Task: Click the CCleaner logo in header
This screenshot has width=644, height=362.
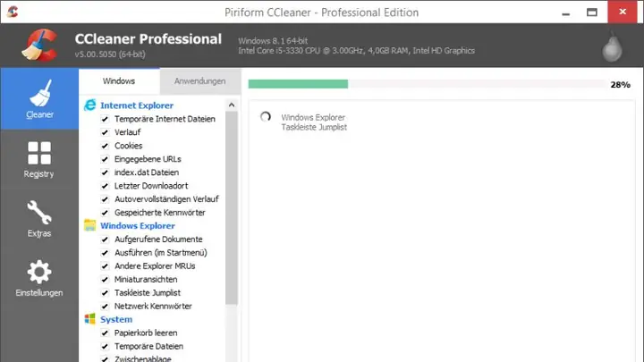Action: pyautogui.click(x=39, y=46)
